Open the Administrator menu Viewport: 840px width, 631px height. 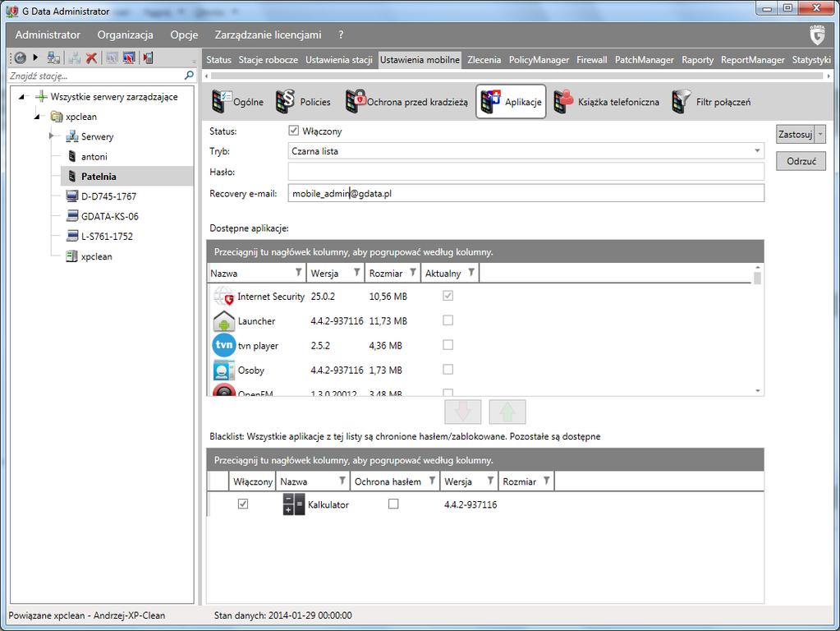48,35
